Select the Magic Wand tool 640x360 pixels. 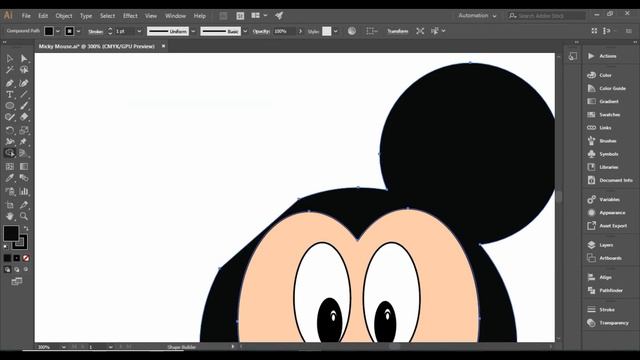[x=10, y=70]
